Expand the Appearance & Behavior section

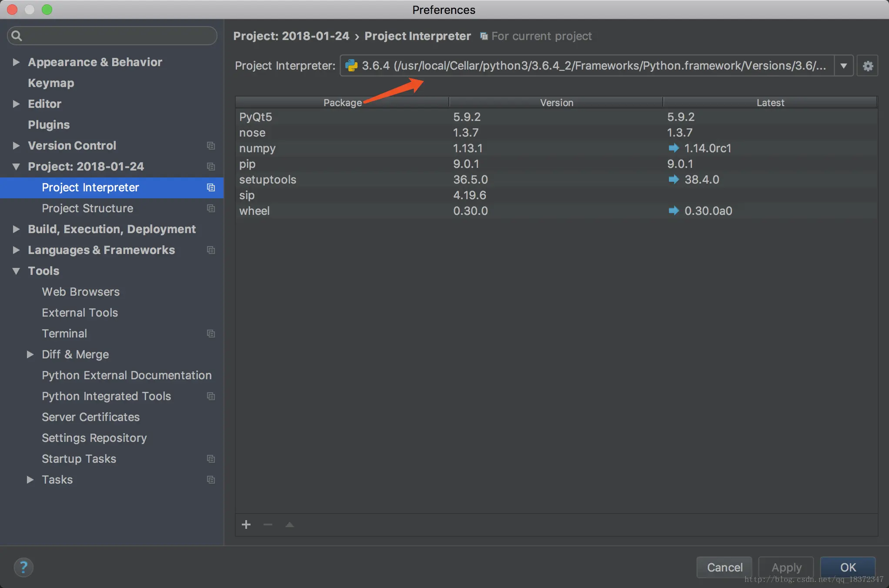click(16, 62)
